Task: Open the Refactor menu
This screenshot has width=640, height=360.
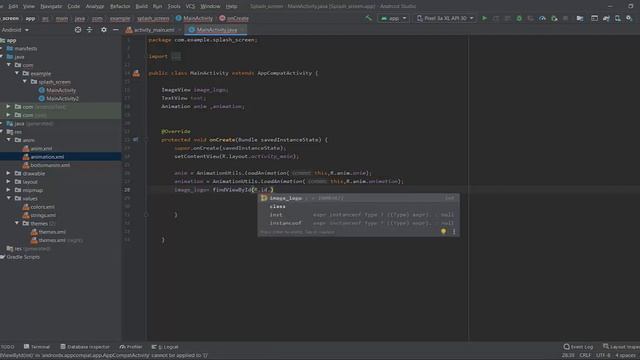Action: [x=120, y=6]
